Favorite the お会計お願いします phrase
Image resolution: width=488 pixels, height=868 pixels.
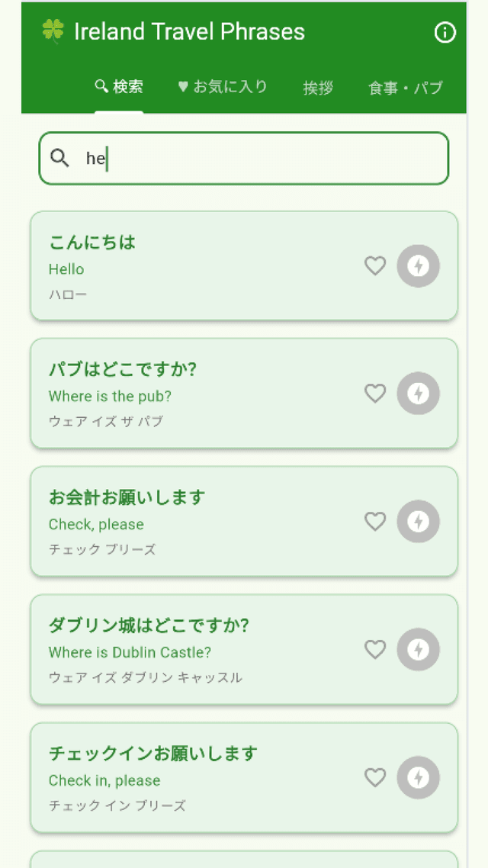(x=375, y=522)
